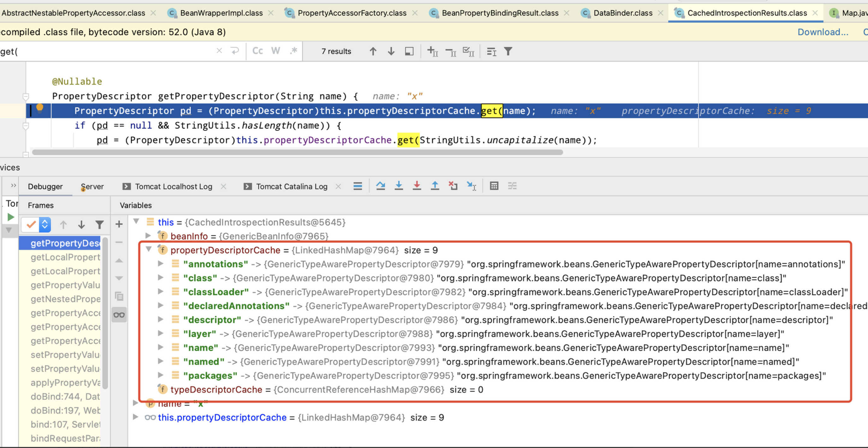Toggle Regex search option
Image resolution: width=868 pixels, height=448 pixels.
coord(294,51)
